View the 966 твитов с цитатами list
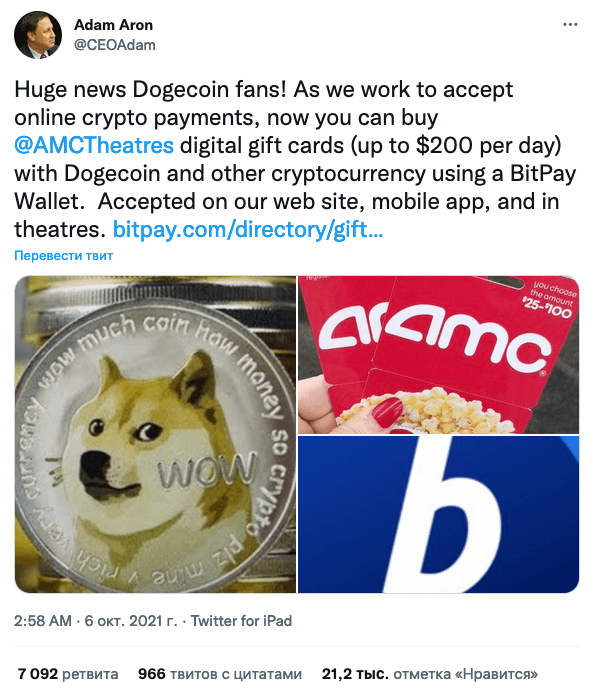The image size is (595, 696). click(x=220, y=674)
